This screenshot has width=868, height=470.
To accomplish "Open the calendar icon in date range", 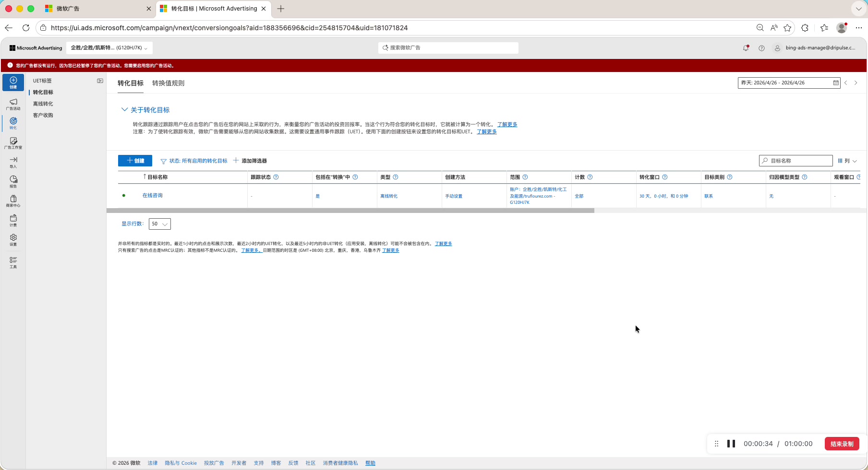I will click(836, 83).
